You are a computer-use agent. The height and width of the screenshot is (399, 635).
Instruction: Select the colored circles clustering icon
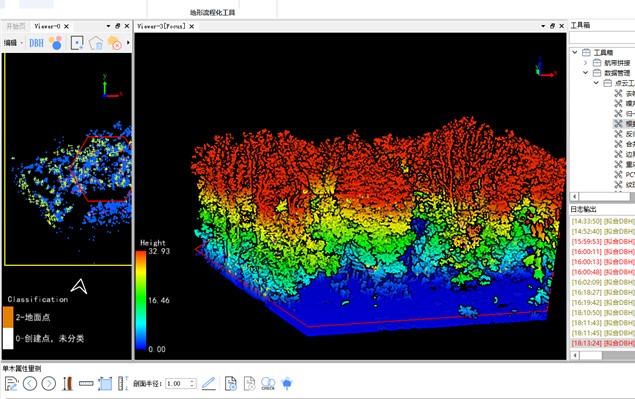click(55, 43)
